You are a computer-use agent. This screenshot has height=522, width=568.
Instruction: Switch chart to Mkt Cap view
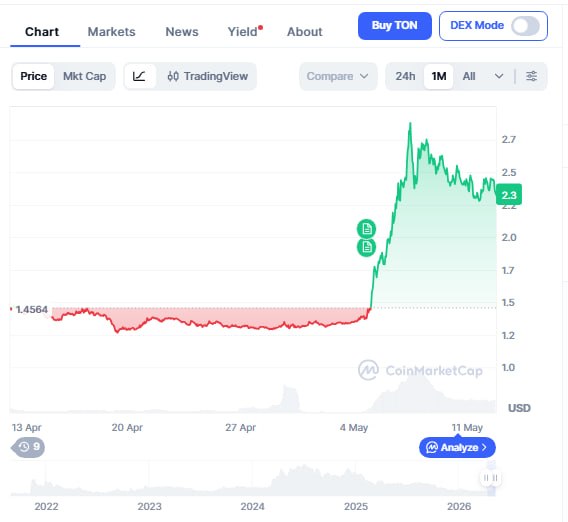click(x=84, y=76)
